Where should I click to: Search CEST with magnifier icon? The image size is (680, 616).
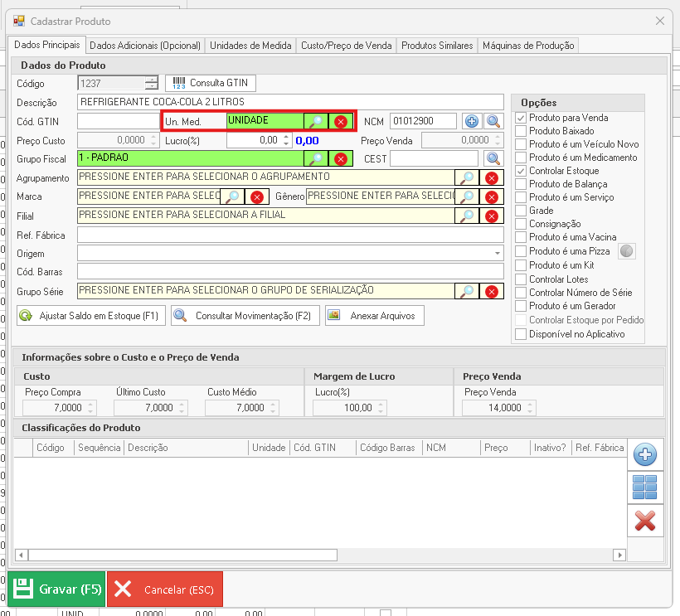(x=493, y=158)
